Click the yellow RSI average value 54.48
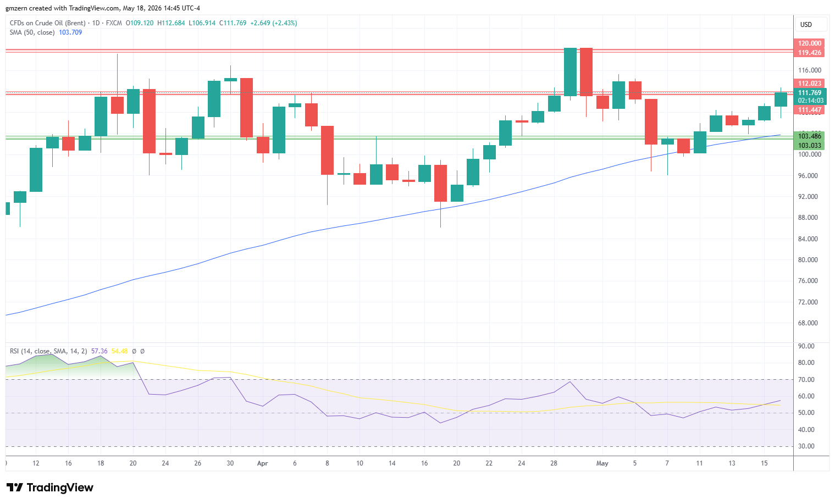 tap(119, 351)
